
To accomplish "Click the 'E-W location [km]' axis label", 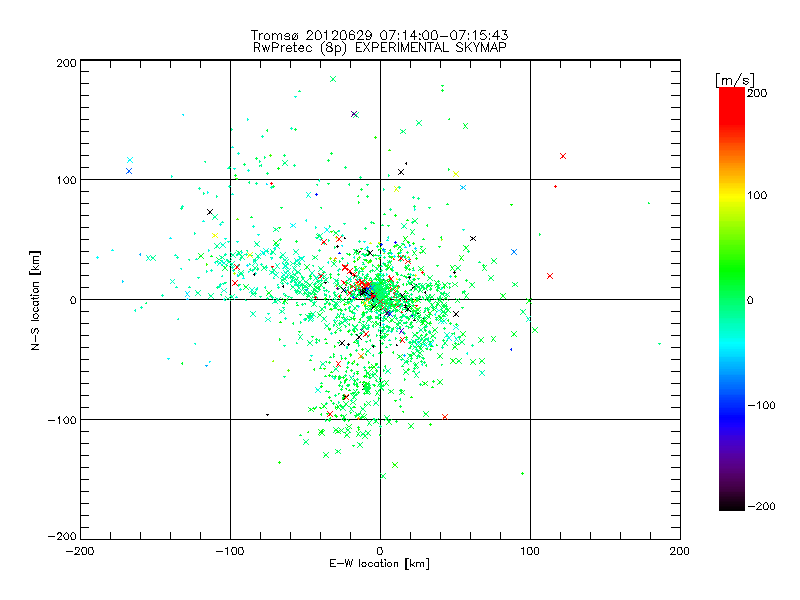I will point(380,564).
